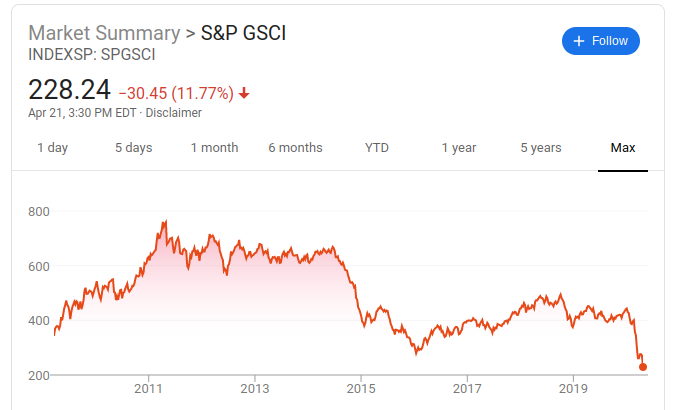Open the Disclaimer link
The width and height of the screenshot is (676, 410).
point(174,113)
